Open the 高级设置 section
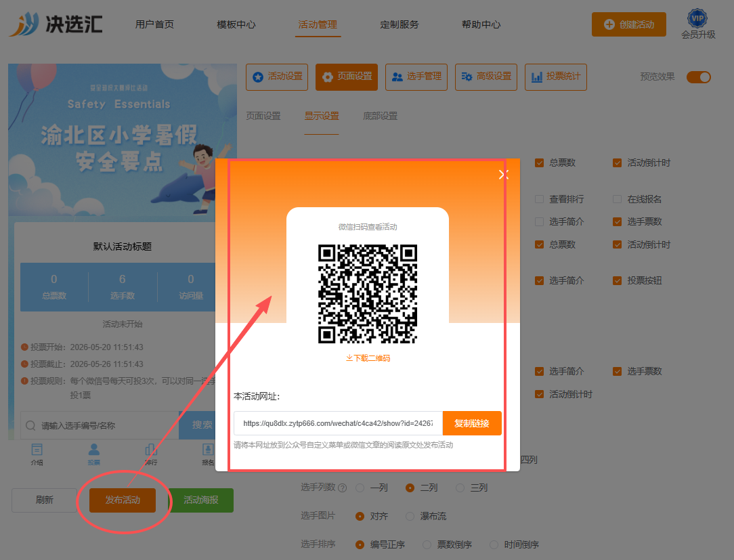 pyautogui.click(x=486, y=77)
